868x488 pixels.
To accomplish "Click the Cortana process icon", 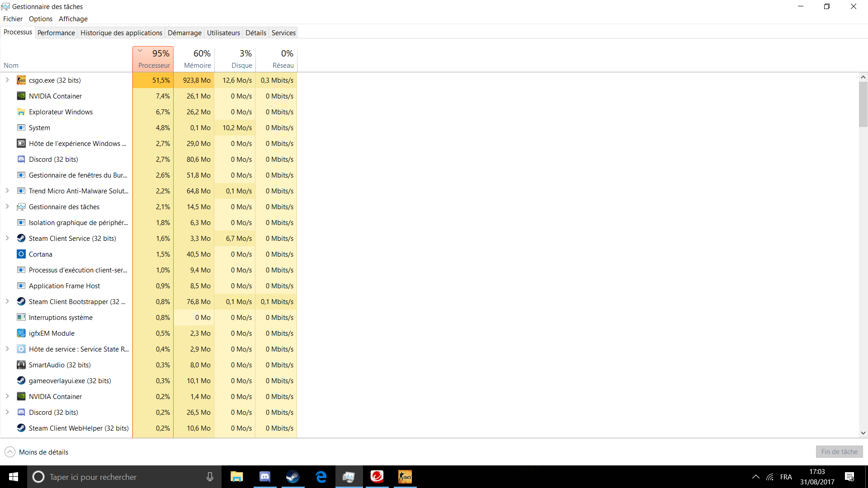I will click(x=21, y=254).
